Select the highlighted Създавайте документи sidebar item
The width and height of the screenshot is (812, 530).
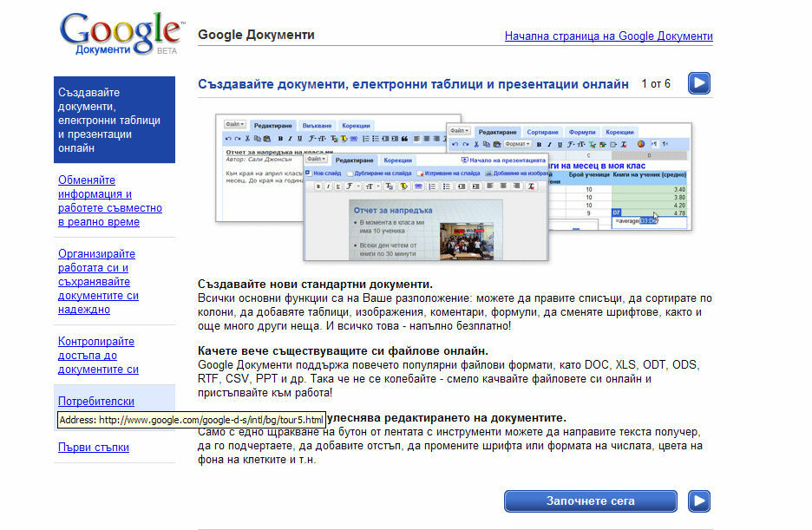tap(115, 120)
